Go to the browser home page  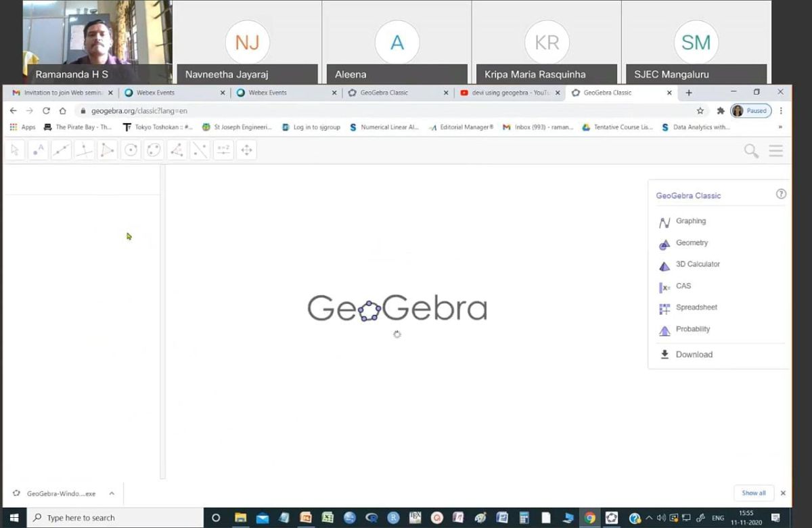click(62, 111)
